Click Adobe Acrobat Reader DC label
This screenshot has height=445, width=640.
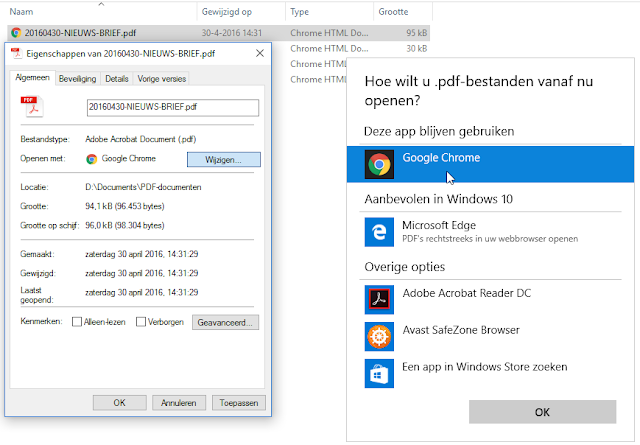pos(467,293)
